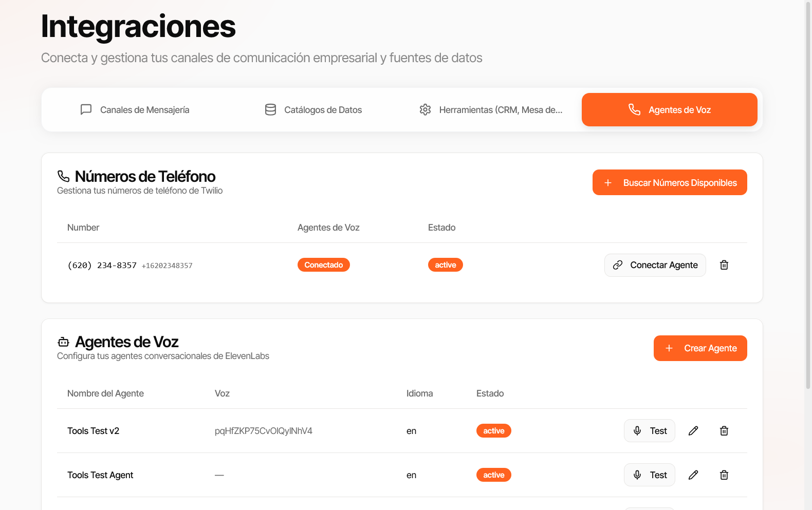812x510 pixels.
Task: Select the Agentes de Voz tab
Action: 669,110
